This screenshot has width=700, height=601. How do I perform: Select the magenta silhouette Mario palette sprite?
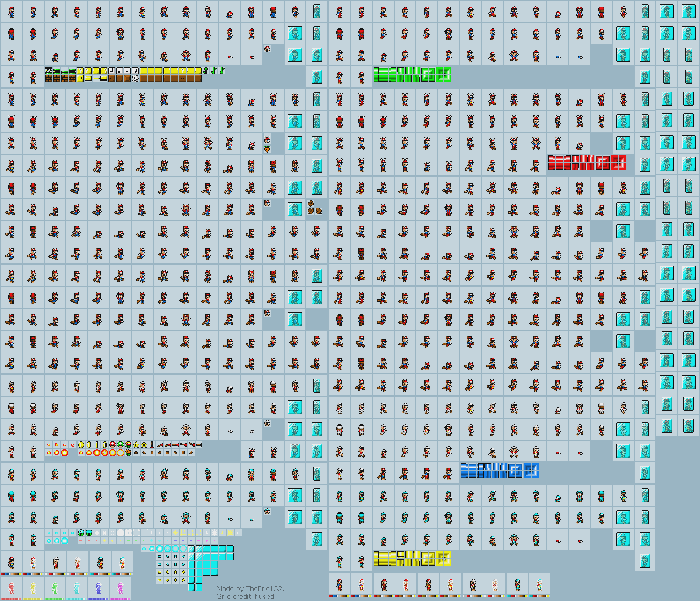pyautogui.click(x=120, y=588)
